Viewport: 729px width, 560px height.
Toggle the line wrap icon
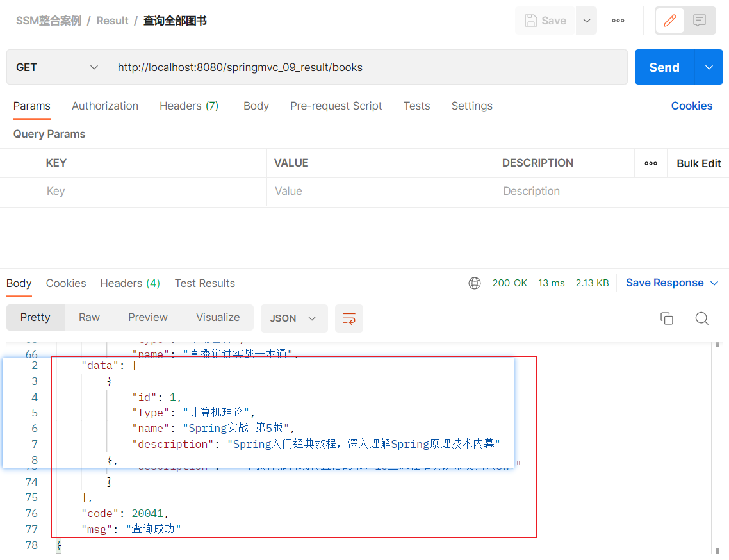(348, 318)
